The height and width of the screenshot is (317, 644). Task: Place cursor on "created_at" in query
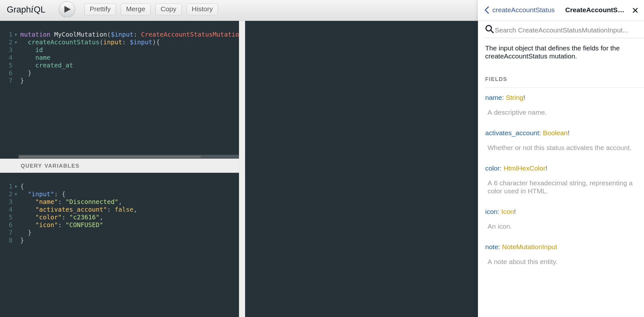click(54, 66)
